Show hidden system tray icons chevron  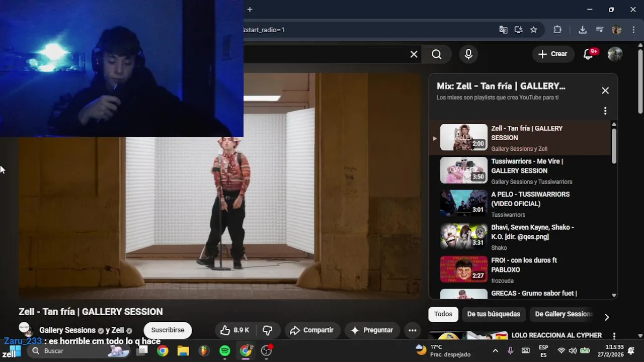[x=495, y=351]
